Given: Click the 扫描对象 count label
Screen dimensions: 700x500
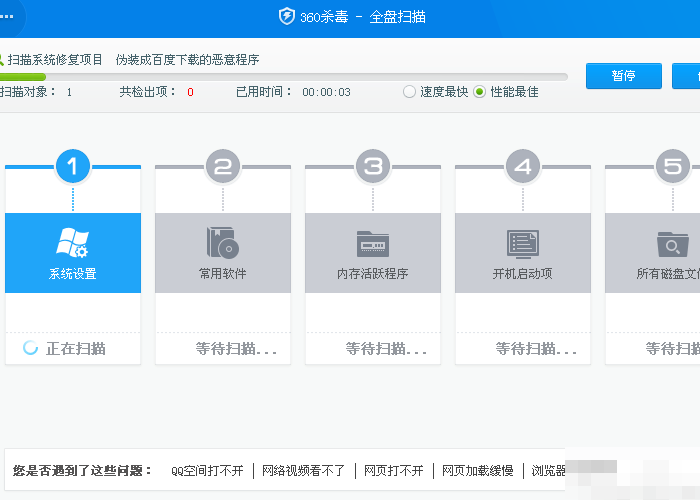Looking at the screenshot, I should coord(28,92).
